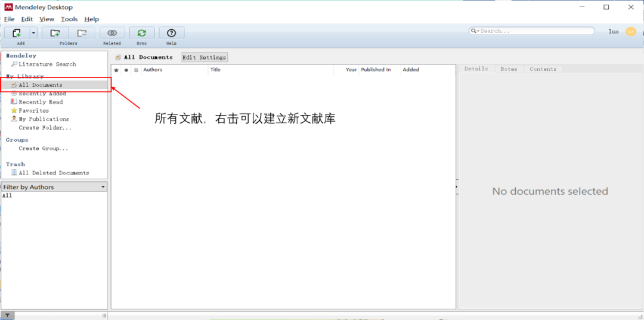This screenshot has height=320, width=644.
Task: Switch to the Contents tab
Action: [543, 69]
